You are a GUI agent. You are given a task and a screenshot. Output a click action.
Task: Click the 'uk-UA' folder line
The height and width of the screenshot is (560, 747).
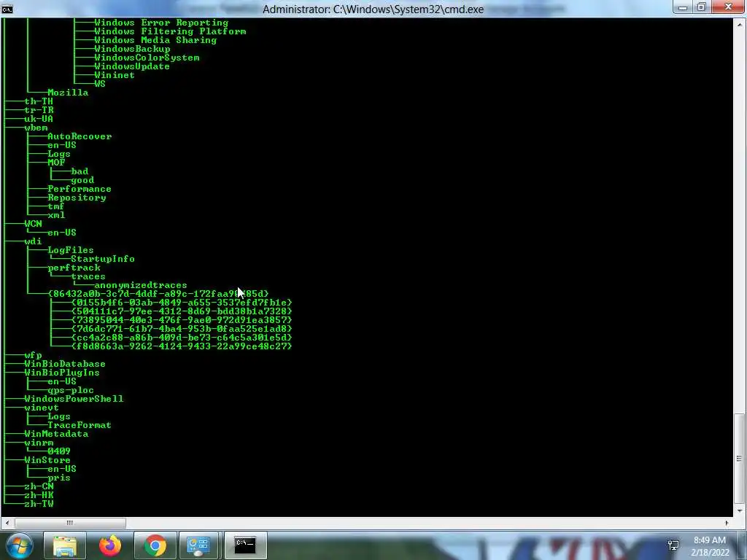click(x=39, y=119)
